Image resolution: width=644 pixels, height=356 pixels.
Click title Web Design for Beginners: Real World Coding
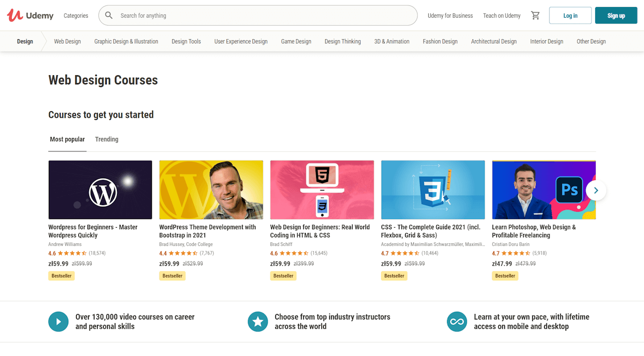point(320,231)
